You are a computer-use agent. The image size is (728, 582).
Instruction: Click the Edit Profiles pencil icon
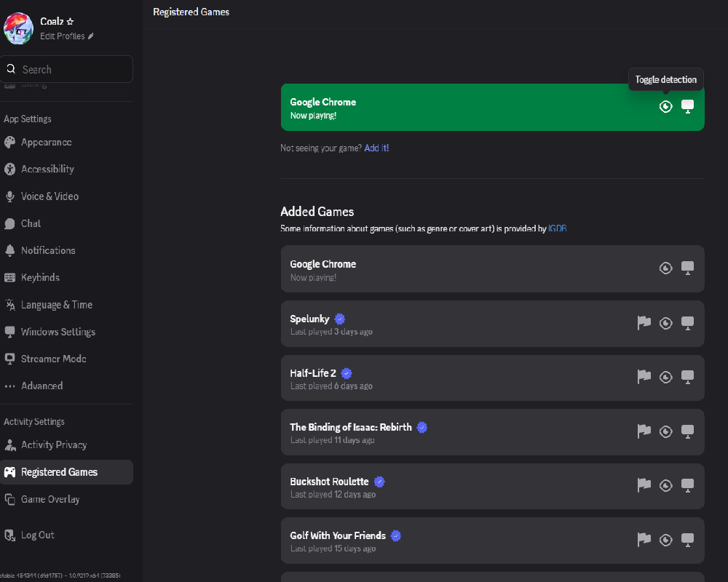pyautogui.click(x=91, y=36)
